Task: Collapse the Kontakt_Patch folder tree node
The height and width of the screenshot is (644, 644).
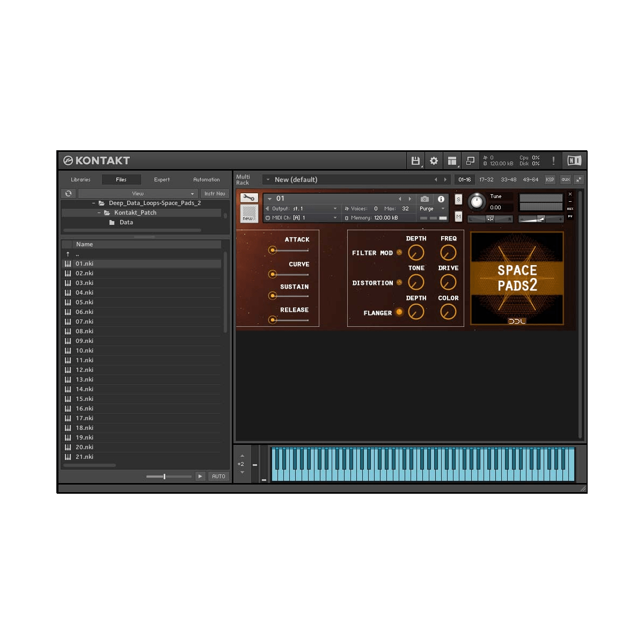Action: pyautogui.click(x=99, y=213)
